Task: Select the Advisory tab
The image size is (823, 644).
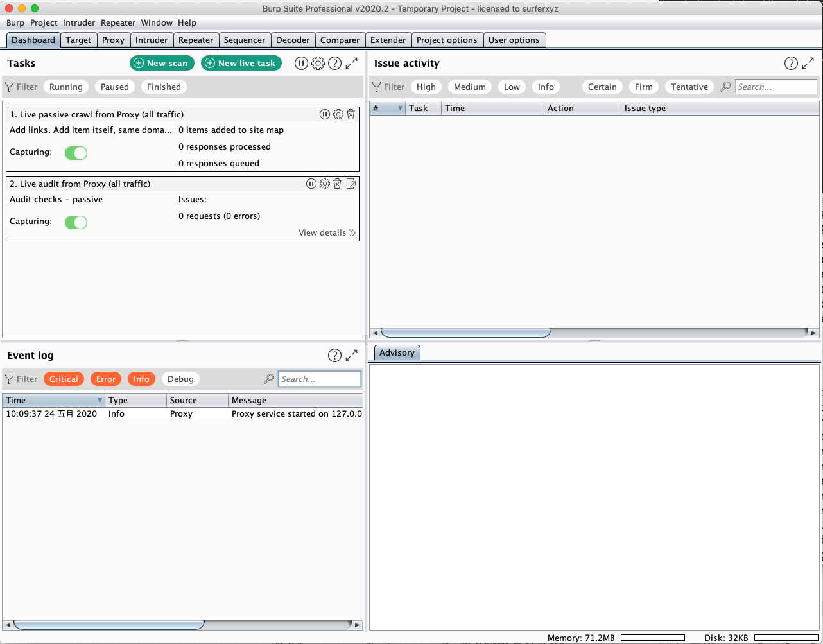Action: 397,352
